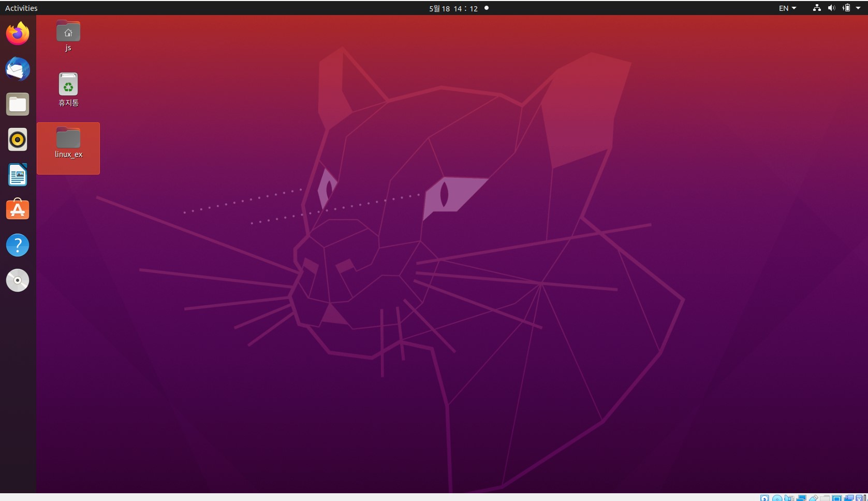Open the EN input source dropdown

(x=787, y=8)
